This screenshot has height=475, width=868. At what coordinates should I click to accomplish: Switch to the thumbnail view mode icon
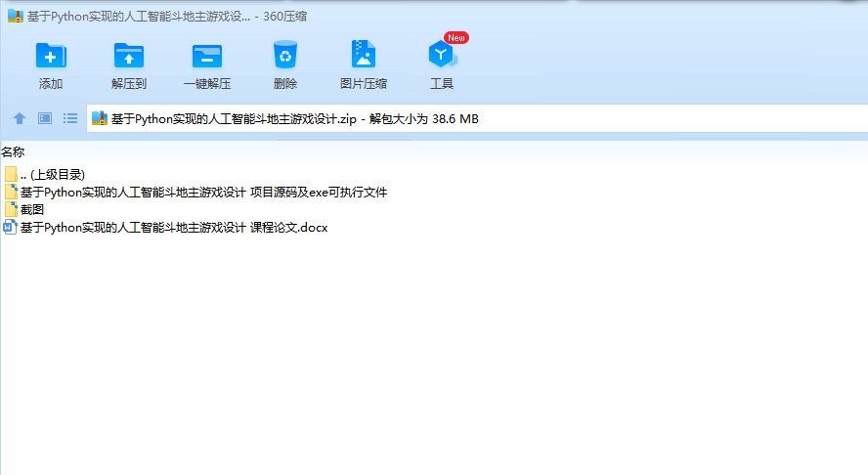45,118
